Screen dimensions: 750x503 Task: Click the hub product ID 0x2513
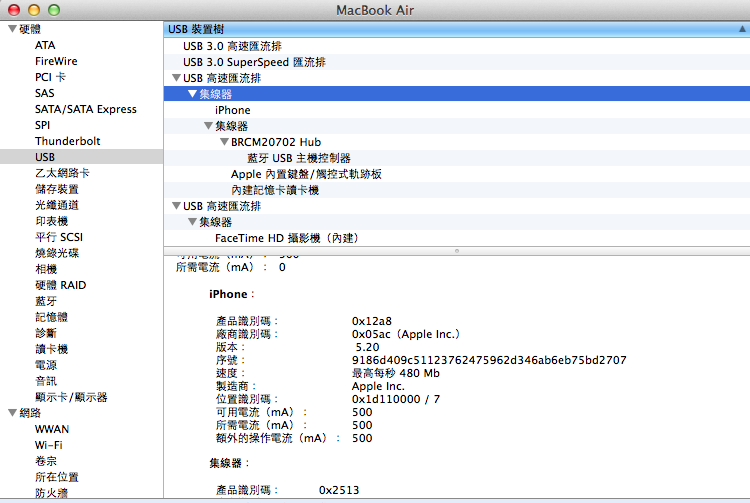pyautogui.click(x=339, y=490)
